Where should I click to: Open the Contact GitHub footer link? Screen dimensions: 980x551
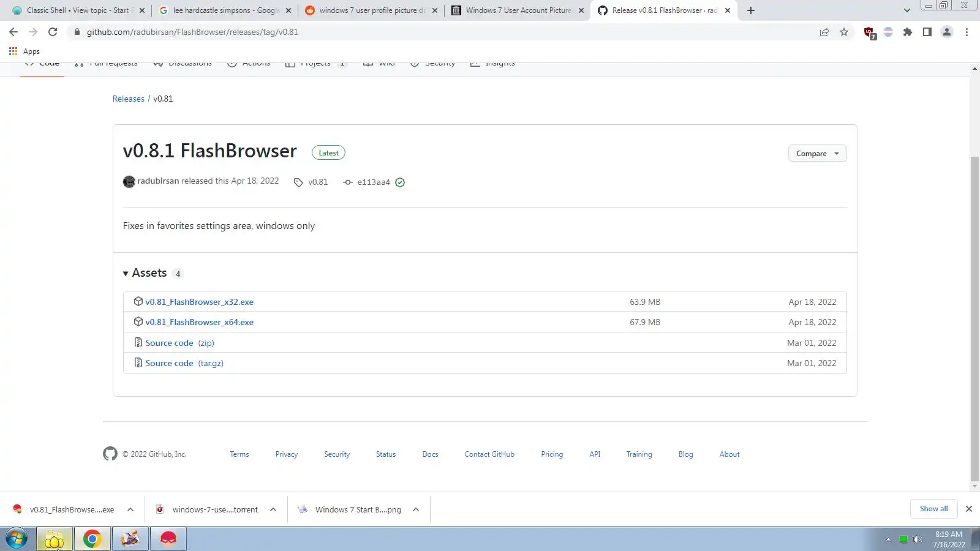click(489, 454)
